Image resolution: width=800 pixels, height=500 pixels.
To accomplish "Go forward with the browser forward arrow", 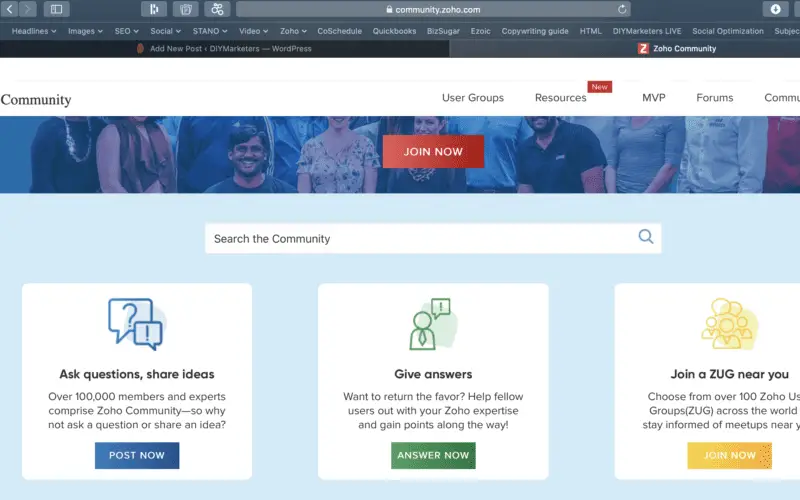I will (x=28, y=9).
